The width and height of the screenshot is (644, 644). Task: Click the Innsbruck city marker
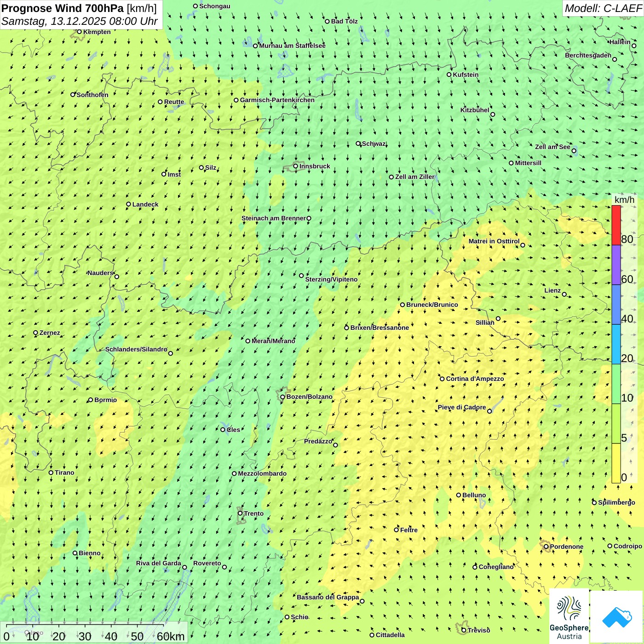click(296, 166)
